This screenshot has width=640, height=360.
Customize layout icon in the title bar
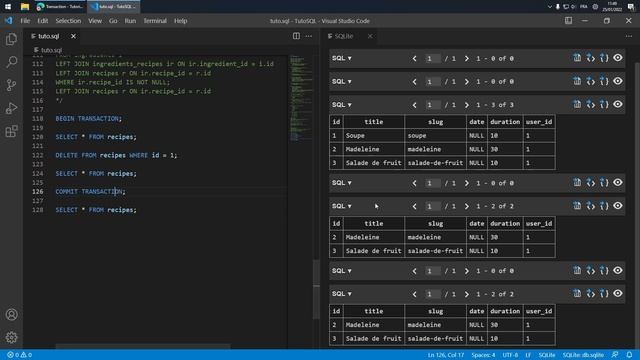[x=569, y=20]
